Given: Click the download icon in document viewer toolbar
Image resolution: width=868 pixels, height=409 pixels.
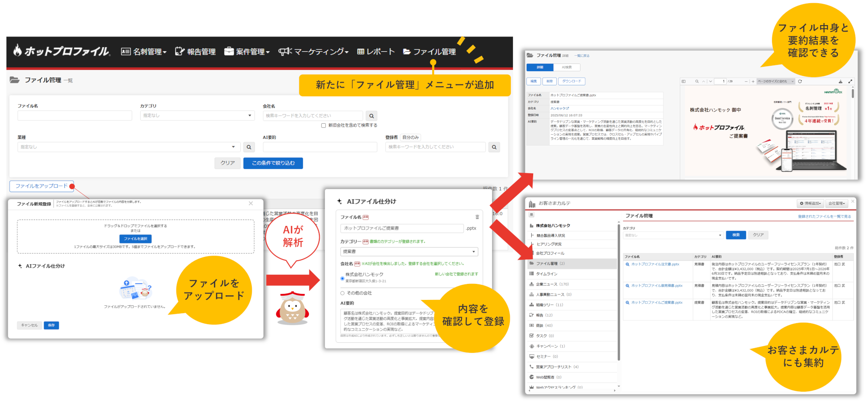Looking at the screenshot, I should [841, 81].
